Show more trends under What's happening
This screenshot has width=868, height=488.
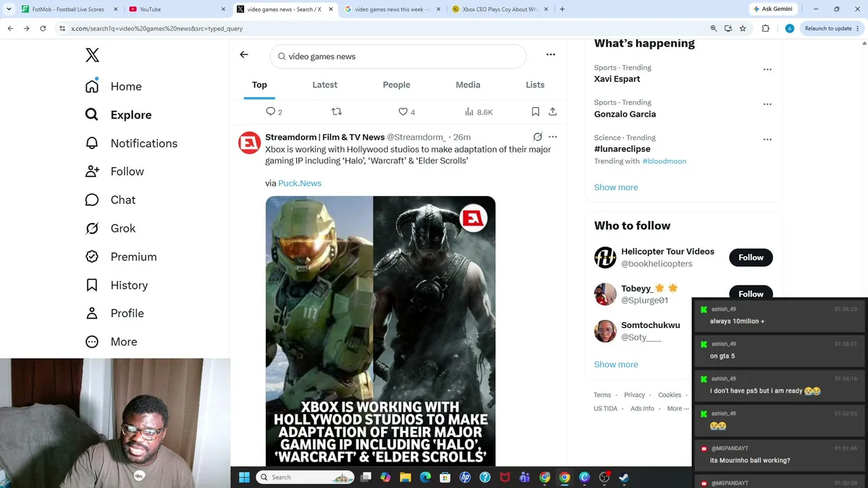[616, 187]
